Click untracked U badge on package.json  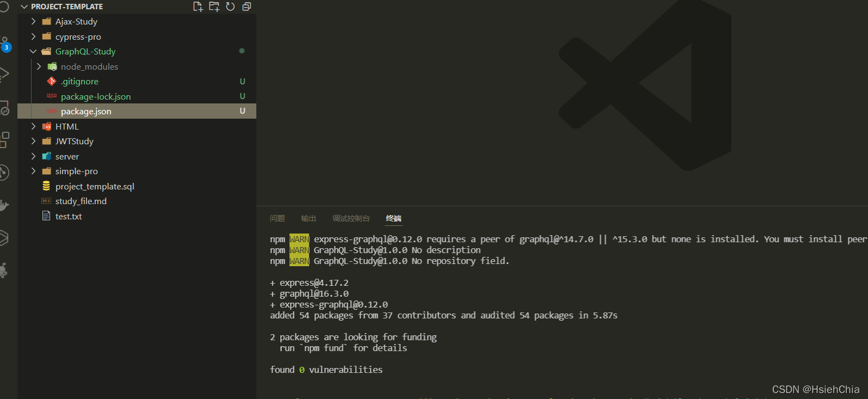[243, 111]
